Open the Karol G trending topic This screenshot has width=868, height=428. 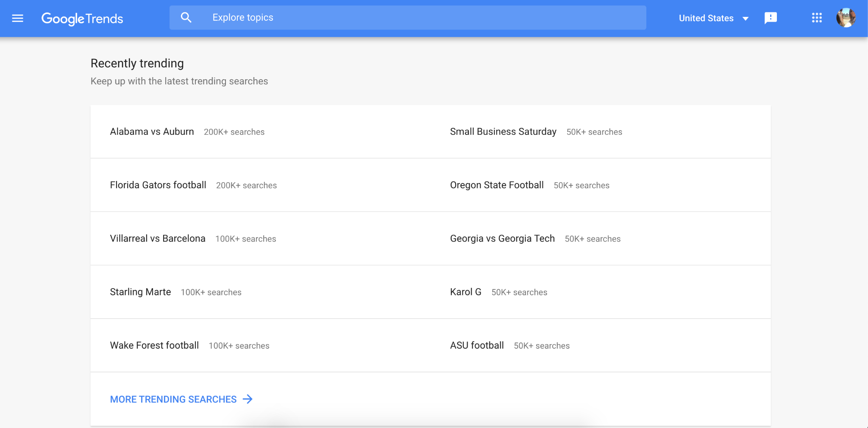pyautogui.click(x=465, y=292)
